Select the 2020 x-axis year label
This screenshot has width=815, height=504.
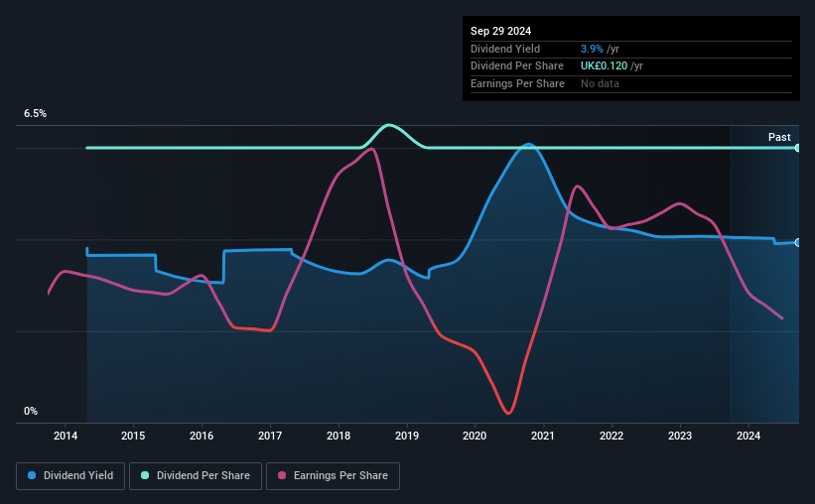(475, 436)
